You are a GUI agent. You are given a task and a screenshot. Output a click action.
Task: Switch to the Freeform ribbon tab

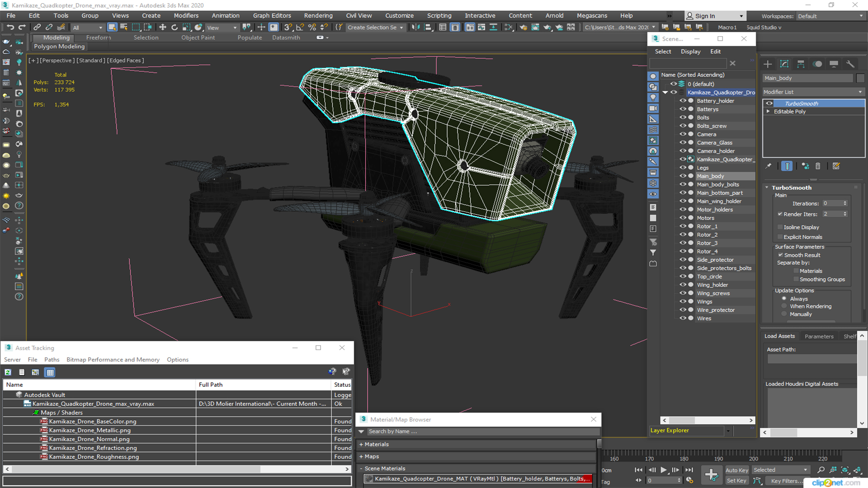point(99,38)
